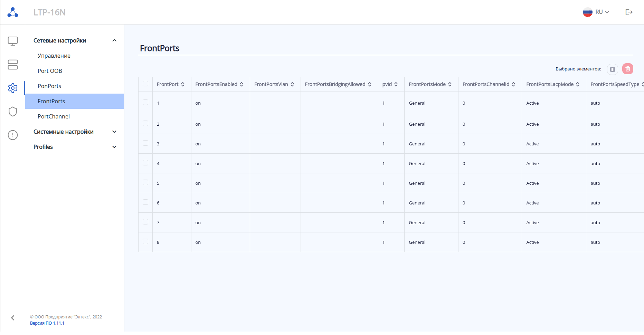The width and height of the screenshot is (644, 335).
Task: Click the monitor icon in left sidebar
Action: (13, 41)
